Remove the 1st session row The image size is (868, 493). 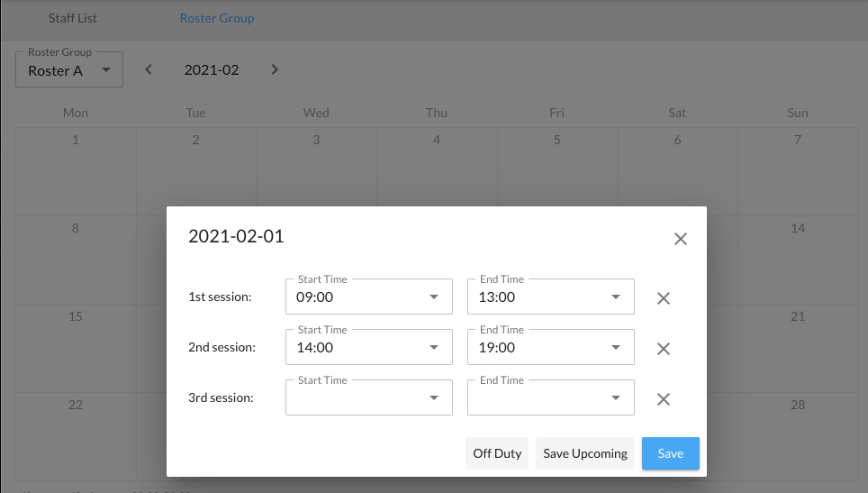tap(664, 298)
